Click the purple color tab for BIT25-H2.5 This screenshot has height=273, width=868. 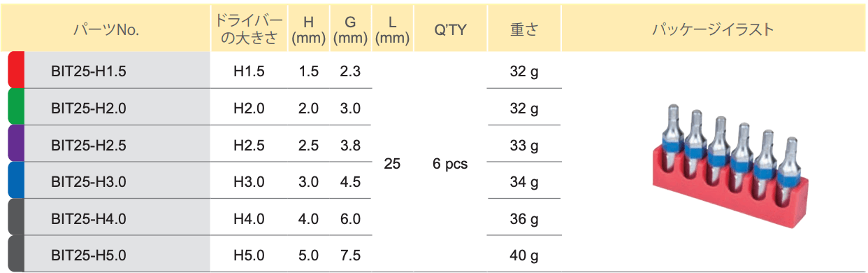pos(17,143)
